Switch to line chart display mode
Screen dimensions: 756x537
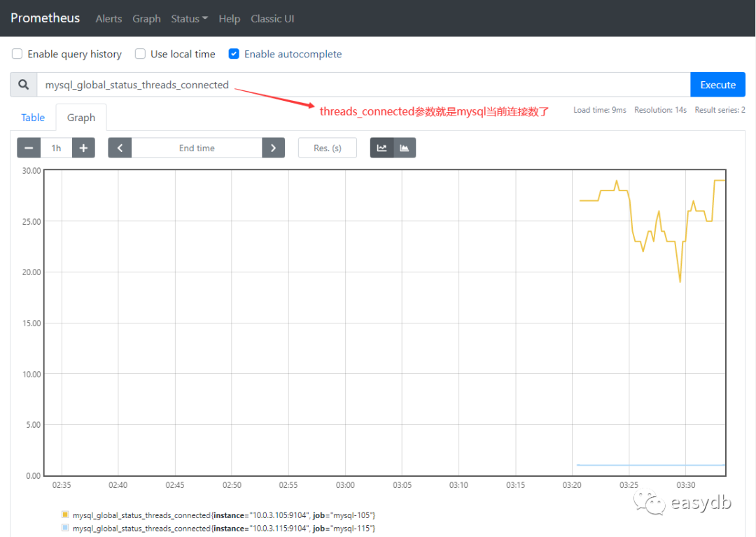pyautogui.click(x=381, y=148)
